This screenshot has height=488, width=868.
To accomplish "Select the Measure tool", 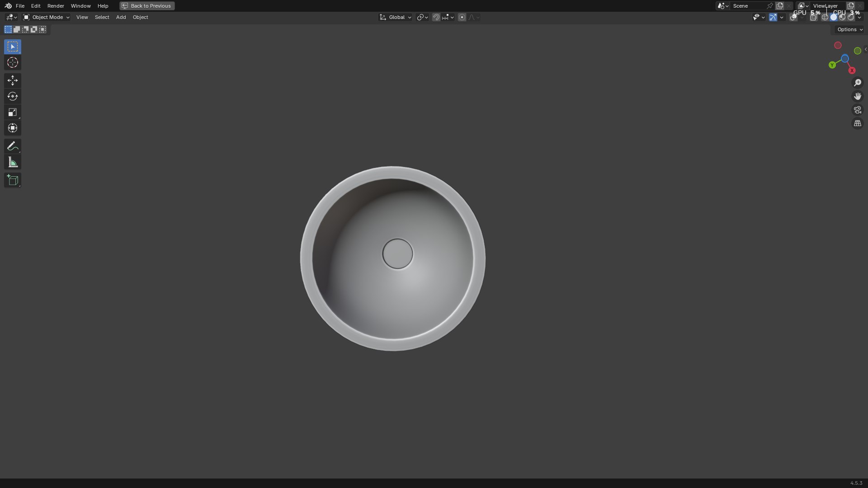I will tap(13, 162).
